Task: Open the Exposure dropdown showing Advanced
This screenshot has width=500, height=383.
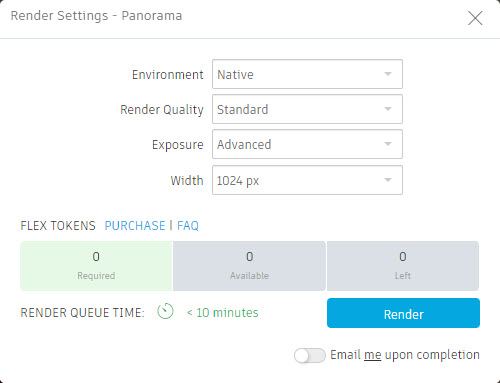Action: 307,144
